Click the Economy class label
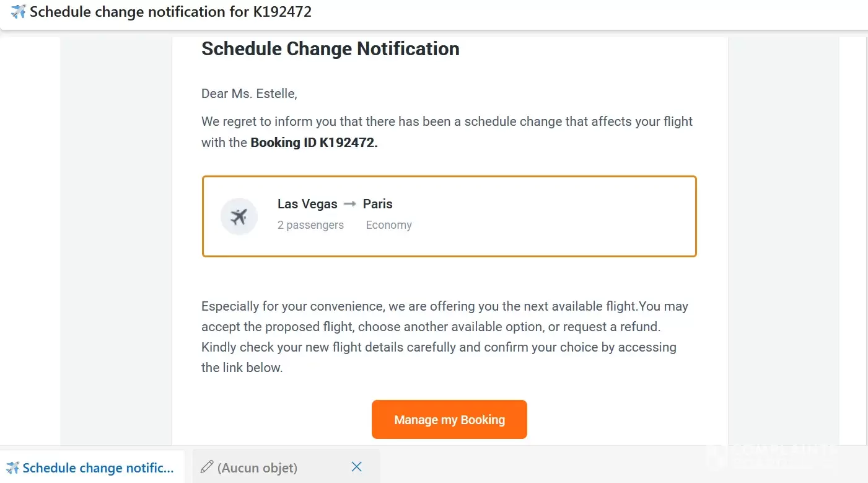This screenshot has height=483, width=868. click(388, 225)
